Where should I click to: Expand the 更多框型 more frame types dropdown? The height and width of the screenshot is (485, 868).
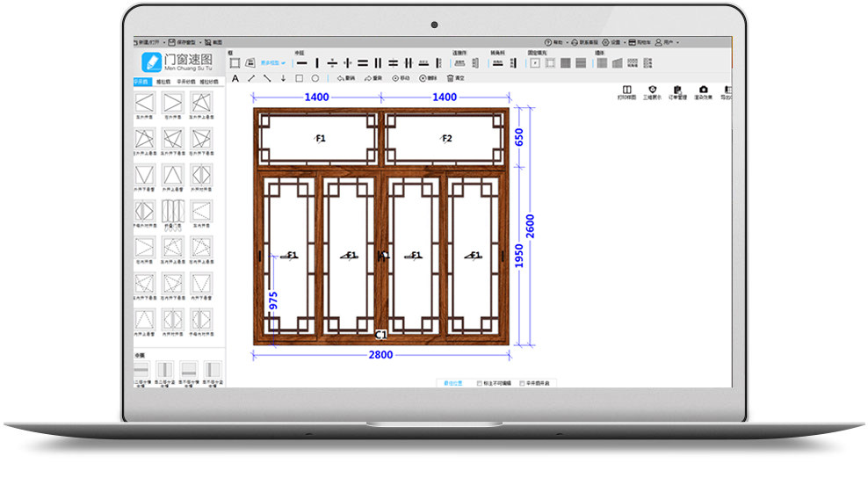[x=273, y=63]
